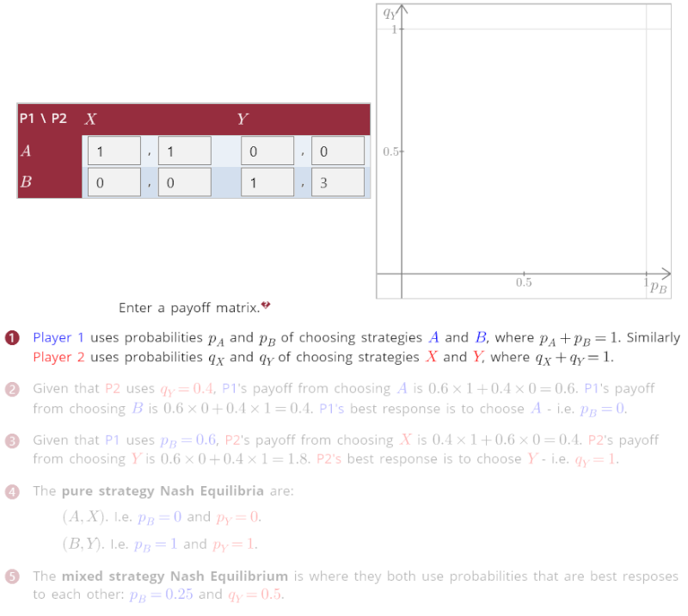This screenshot has width=688, height=616.
Task: Reveal step 5 numbered circle
Action: [x=12, y=576]
